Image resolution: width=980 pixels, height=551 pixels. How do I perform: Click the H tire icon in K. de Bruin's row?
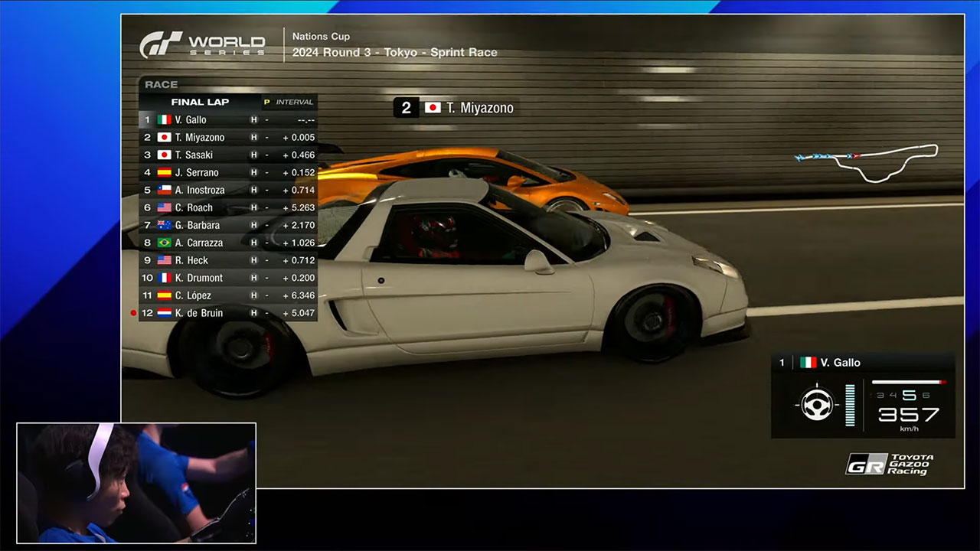click(253, 314)
